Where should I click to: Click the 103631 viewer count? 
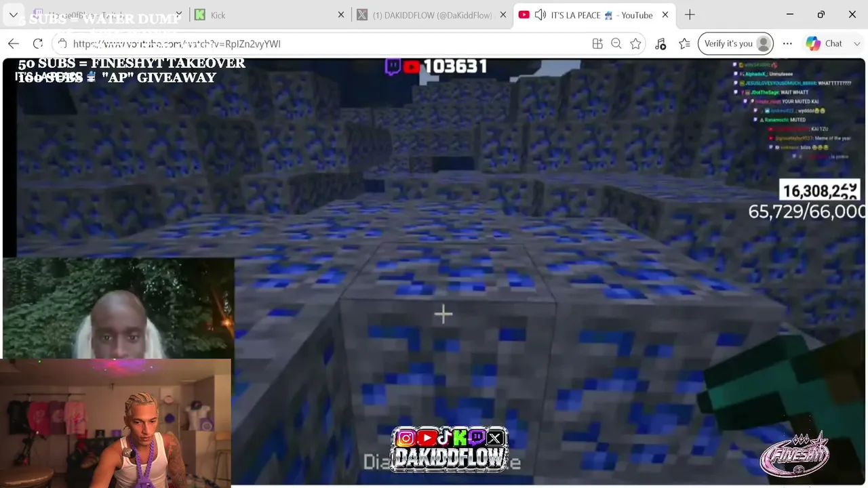pyautogui.click(x=455, y=66)
